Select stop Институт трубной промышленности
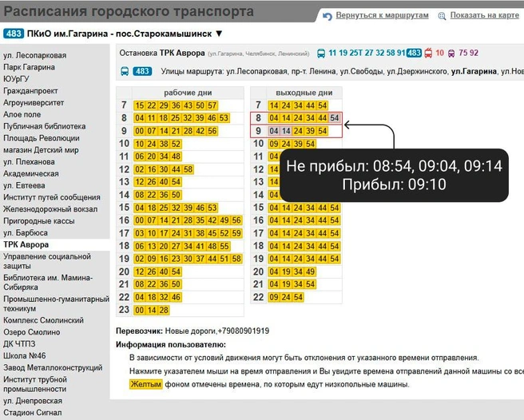This screenshot has height=420, width=524. 35,384
